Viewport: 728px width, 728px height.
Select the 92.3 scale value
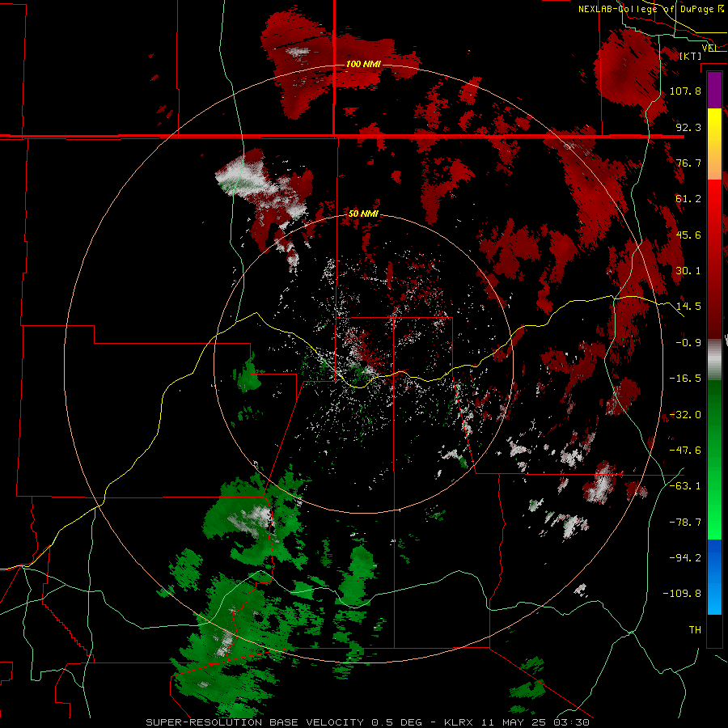click(688, 127)
